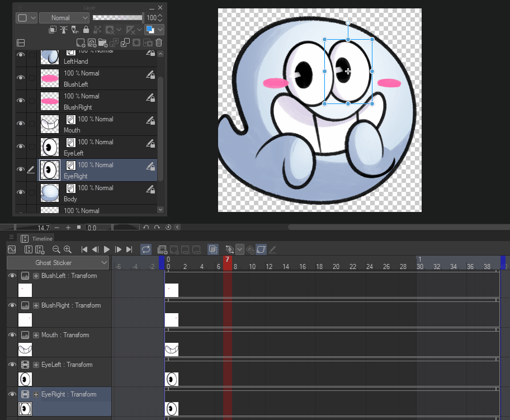This screenshot has width=510, height=420.
Task: Jump to the last frame
Action: [129, 249]
